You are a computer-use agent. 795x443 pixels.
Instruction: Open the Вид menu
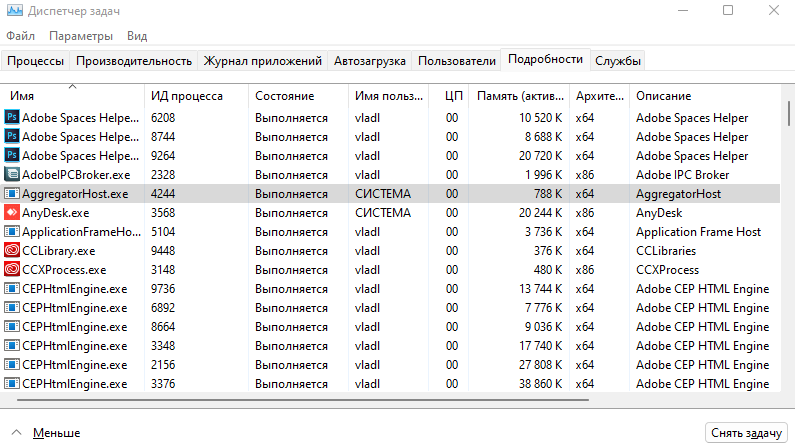(x=137, y=36)
